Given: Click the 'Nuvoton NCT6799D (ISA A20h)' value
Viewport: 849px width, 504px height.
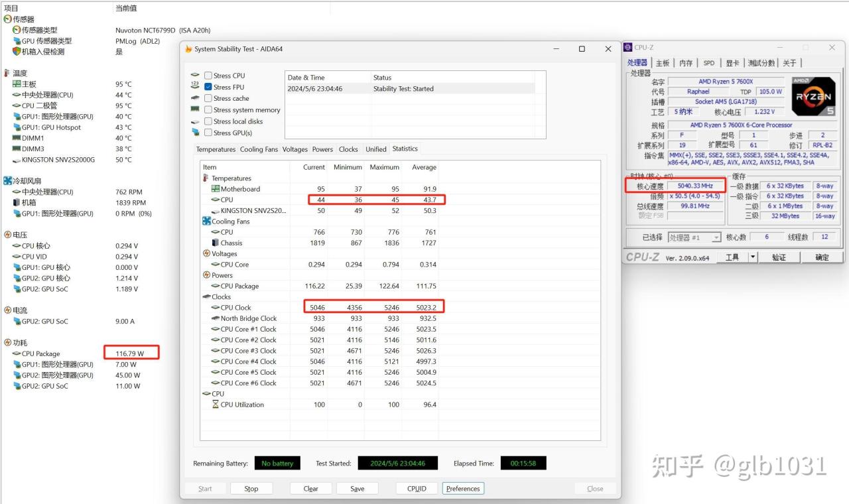Looking at the screenshot, I should [x=163, y=30].
